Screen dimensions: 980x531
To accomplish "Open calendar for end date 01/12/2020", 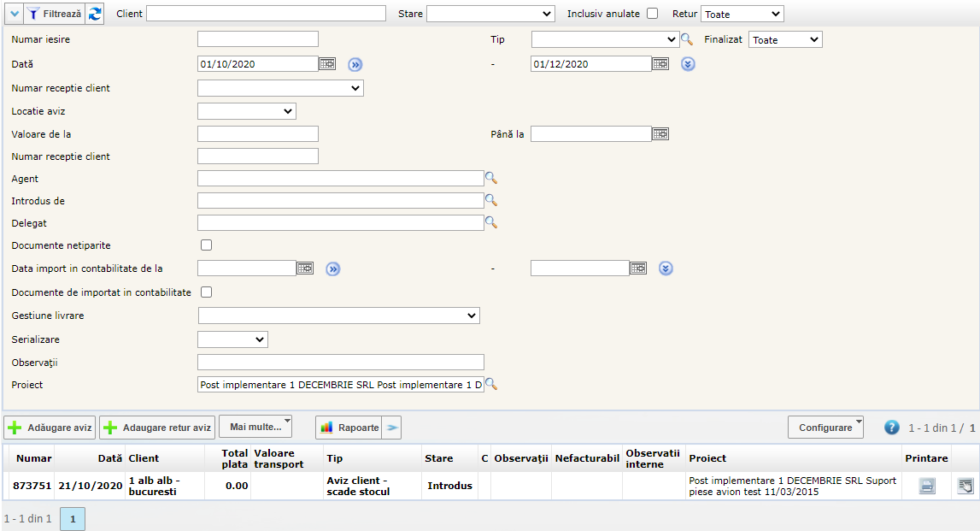I will click(x=660, y=64).
